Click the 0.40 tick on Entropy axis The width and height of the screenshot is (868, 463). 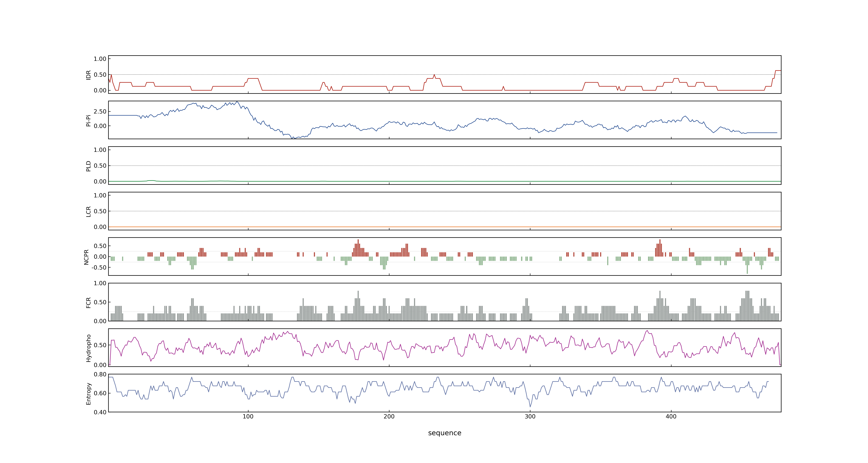[100, 412]
